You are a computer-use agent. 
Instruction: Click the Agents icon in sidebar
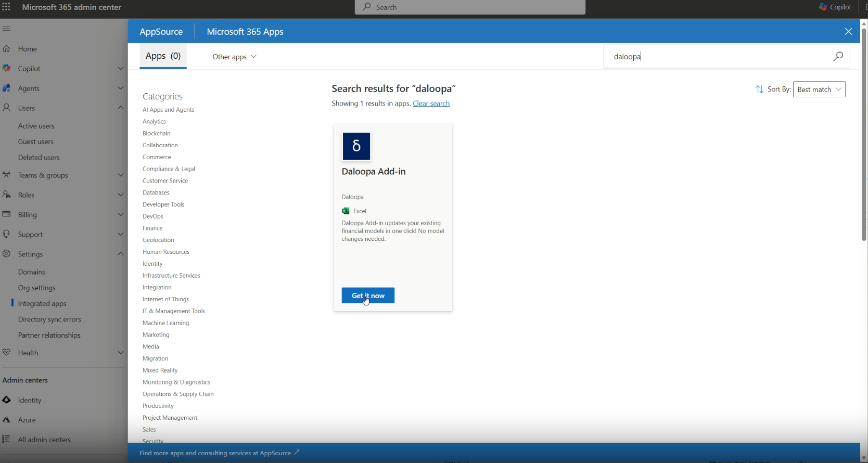tap(7, 88)
